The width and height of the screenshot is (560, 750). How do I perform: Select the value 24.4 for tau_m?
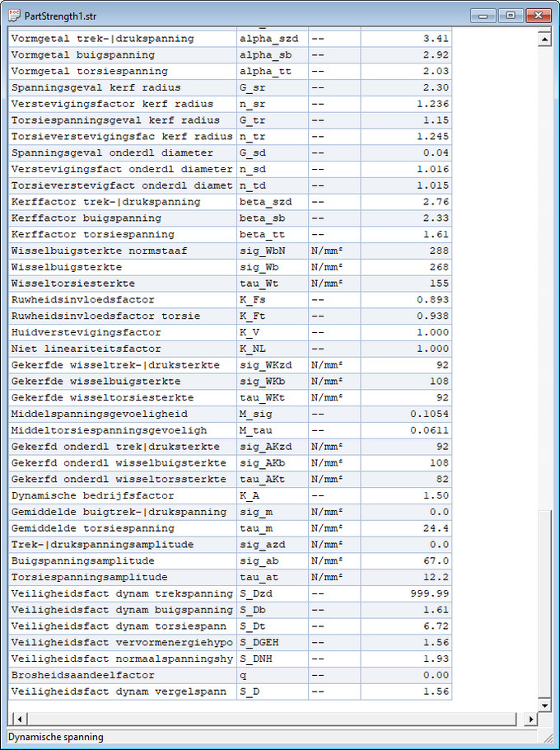[x=436, y=528]
